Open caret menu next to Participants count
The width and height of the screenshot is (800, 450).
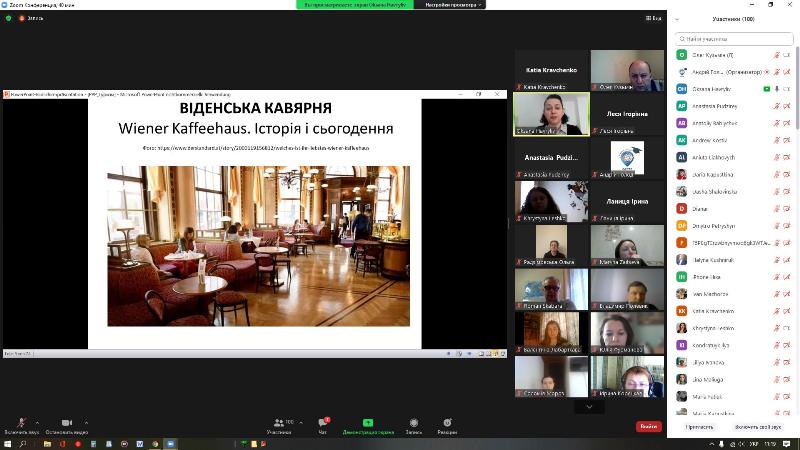click(x=301, y=422)
